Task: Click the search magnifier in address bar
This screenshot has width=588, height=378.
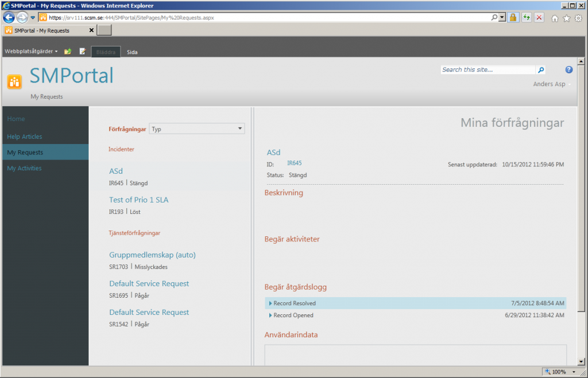Action: pos(494,17)
